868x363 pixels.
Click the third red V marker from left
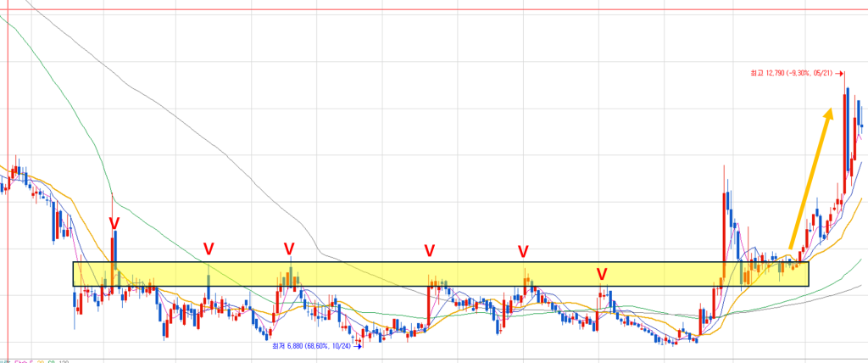click(x=289, y=249)
